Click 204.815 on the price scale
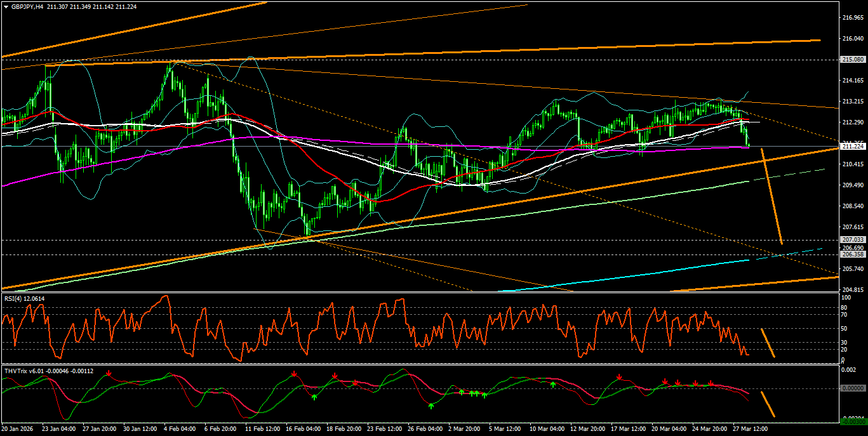 (853, 289)
